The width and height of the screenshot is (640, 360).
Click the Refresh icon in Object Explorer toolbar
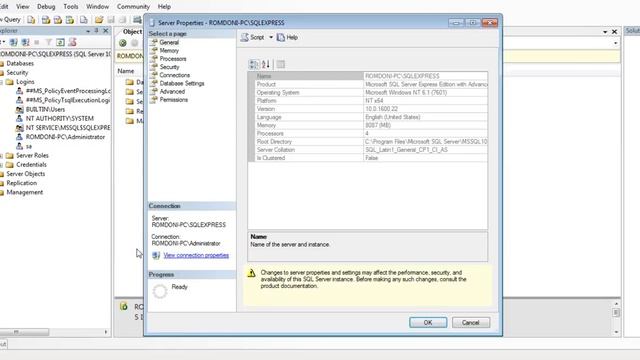[x=60, y=42]
